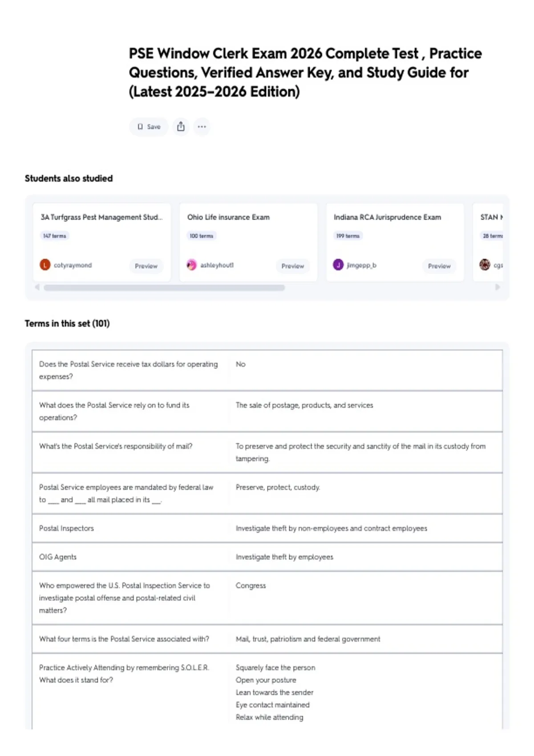Image resolution: width=534 pixels, height=756 pixels.
Task: Preview the Ohio Life Insurance Exam set
Action: pos(292,266)
